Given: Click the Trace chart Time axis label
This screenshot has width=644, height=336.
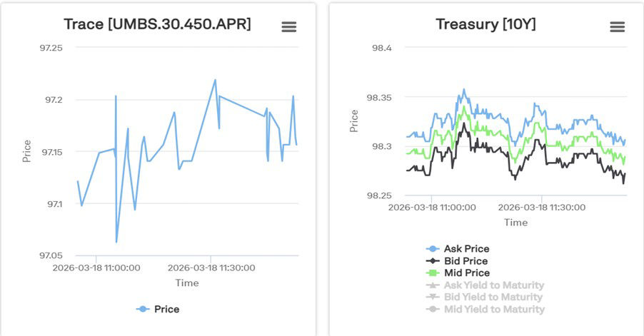Looking at the screenshot, I should (187, 283).
